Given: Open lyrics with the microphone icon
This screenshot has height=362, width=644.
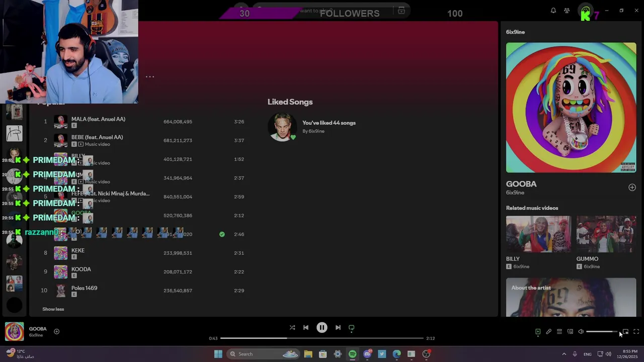Looking at the screenshot, I should point(549,332).
